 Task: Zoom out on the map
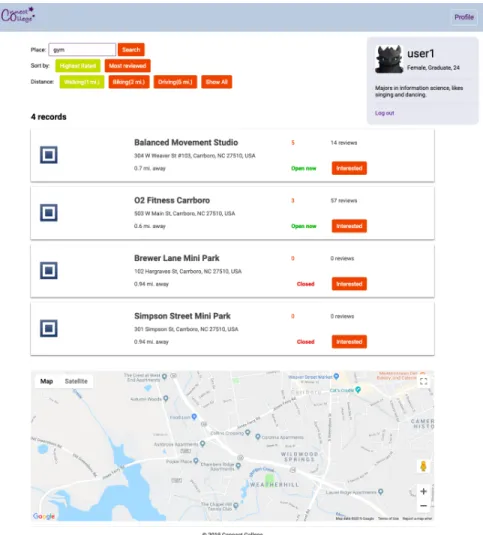(423, 506)
